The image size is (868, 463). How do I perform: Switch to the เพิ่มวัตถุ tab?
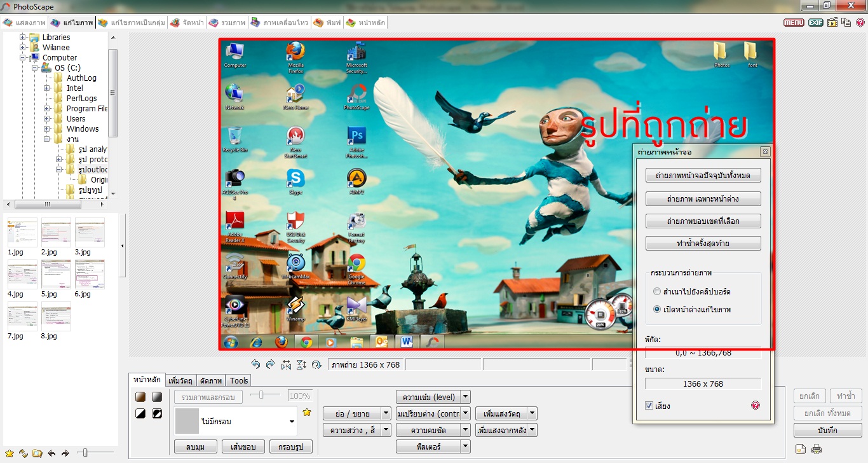tap(180, 380)
